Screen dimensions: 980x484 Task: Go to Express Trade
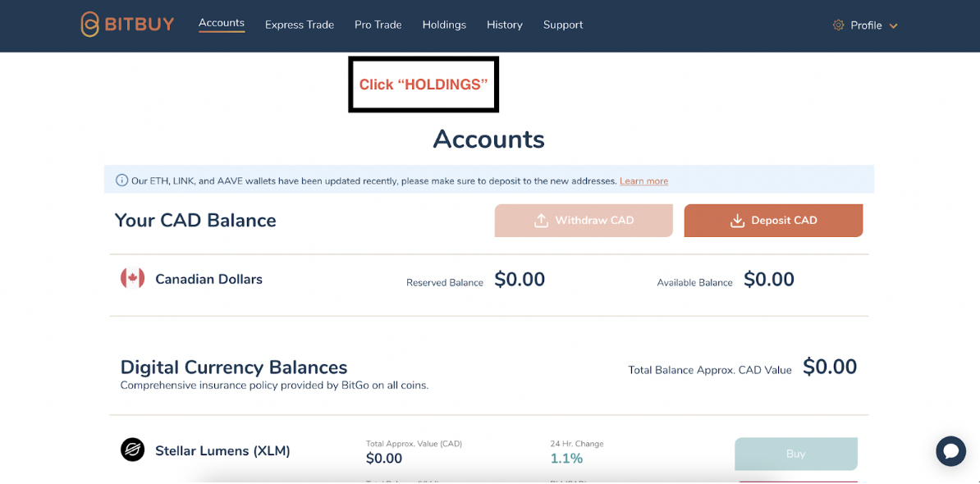tap(300, 25)
